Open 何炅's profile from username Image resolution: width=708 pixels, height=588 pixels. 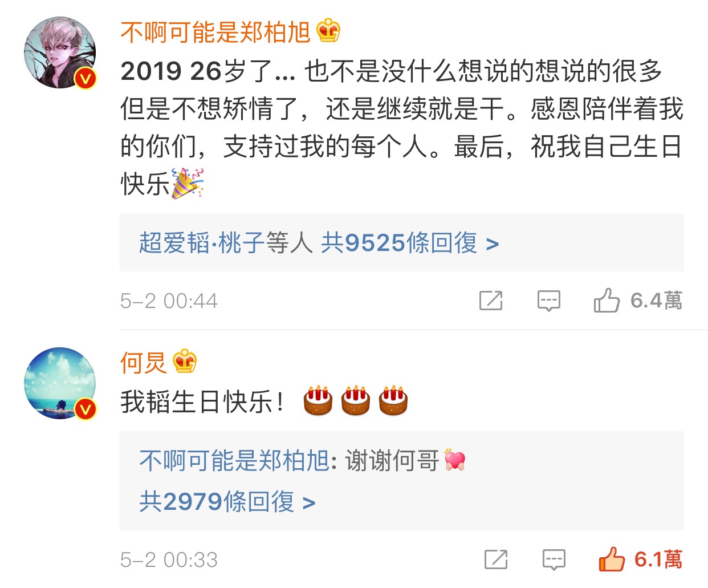(x=143, y=362)
